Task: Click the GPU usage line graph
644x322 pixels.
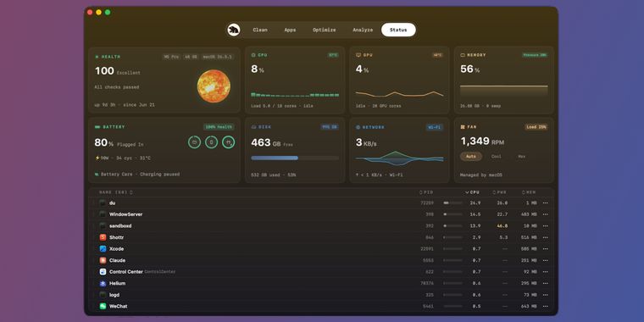Action: click(400, 94)
